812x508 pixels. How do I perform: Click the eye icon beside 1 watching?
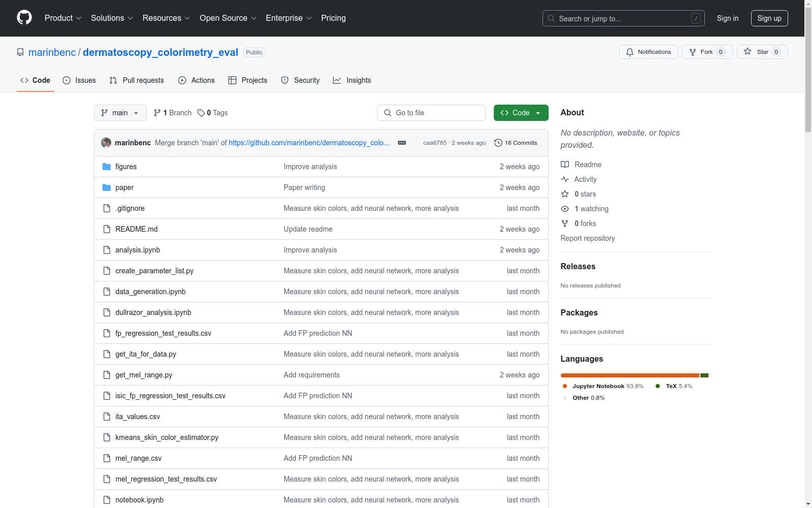tap(565, 209)
